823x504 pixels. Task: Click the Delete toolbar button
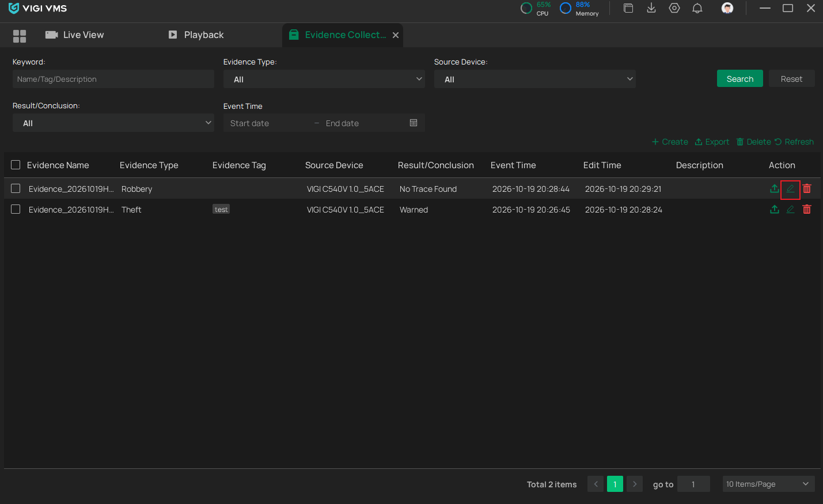pos(753,142)
